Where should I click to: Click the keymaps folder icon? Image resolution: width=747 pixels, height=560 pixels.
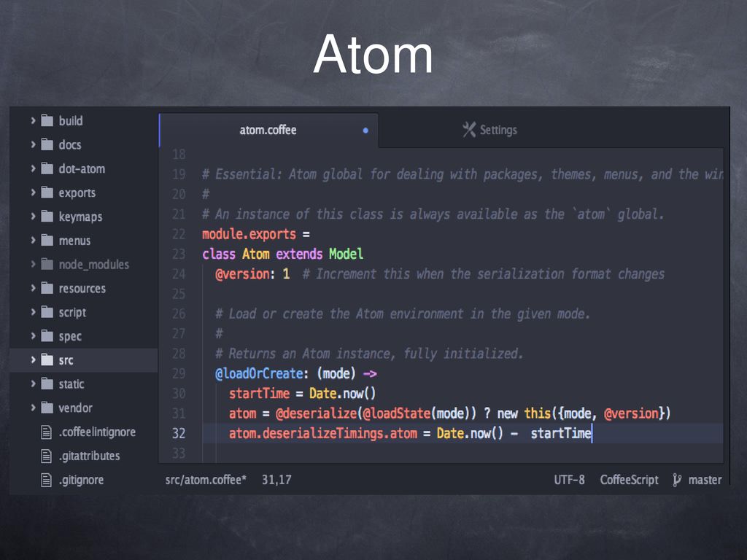click(x=47, y=216)
